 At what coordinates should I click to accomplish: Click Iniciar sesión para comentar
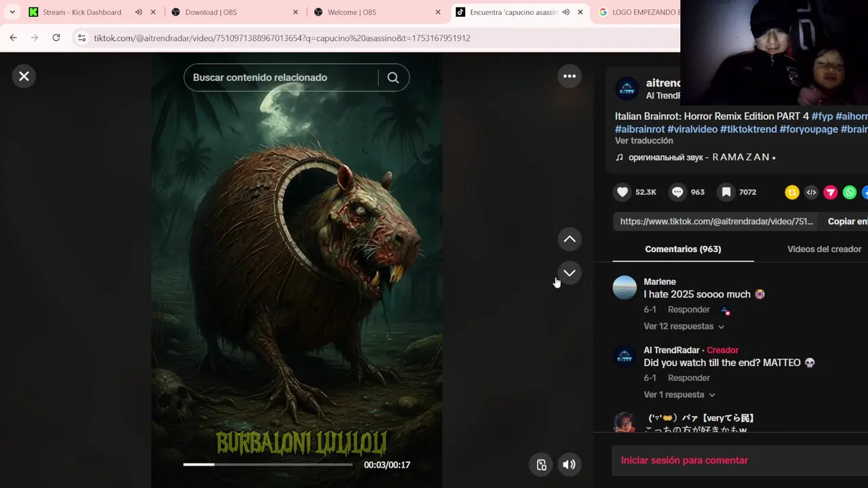click(684, 460)
